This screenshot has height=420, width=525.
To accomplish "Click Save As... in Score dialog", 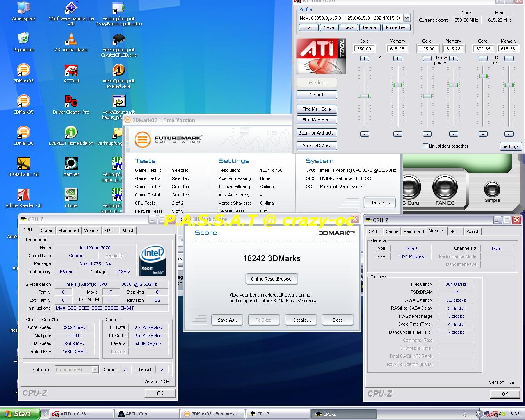I will pos(228,320).
